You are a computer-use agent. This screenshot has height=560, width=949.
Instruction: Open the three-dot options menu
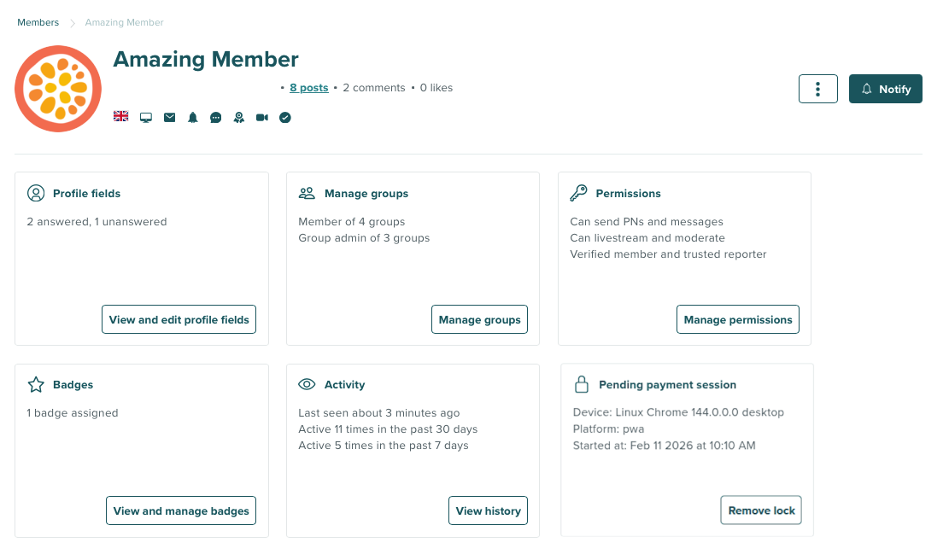click(x=817, y=88)
